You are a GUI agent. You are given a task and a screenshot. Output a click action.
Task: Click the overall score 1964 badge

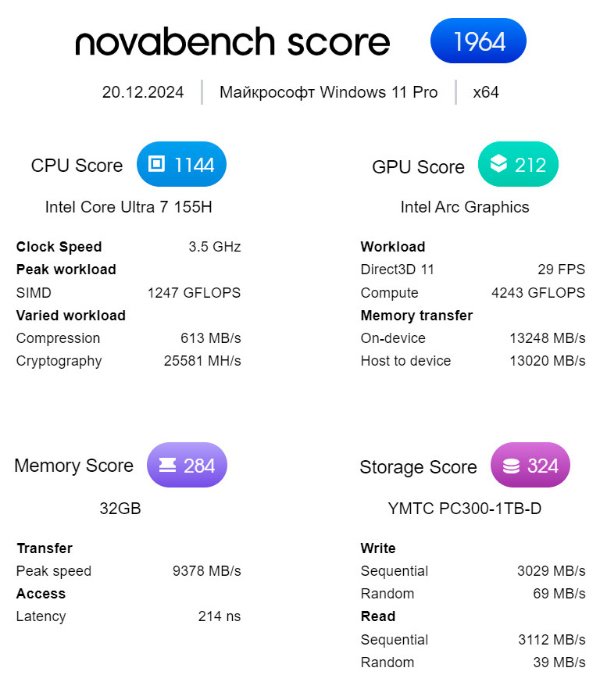point(478,41)
